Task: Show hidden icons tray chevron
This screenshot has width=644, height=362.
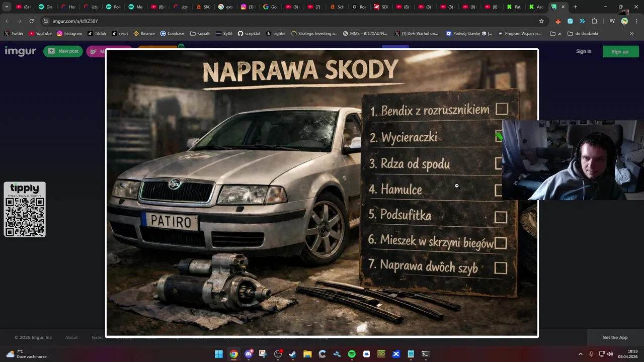Action: (580, 354)
